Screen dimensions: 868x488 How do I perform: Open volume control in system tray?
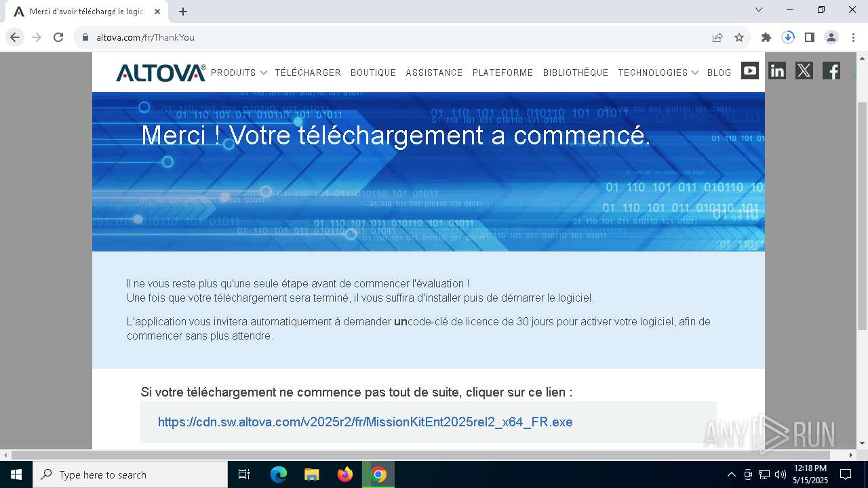point(781,474)
